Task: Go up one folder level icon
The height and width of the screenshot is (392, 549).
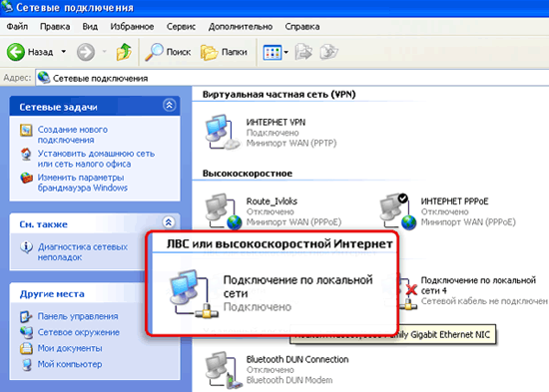Action: (124, 52)
